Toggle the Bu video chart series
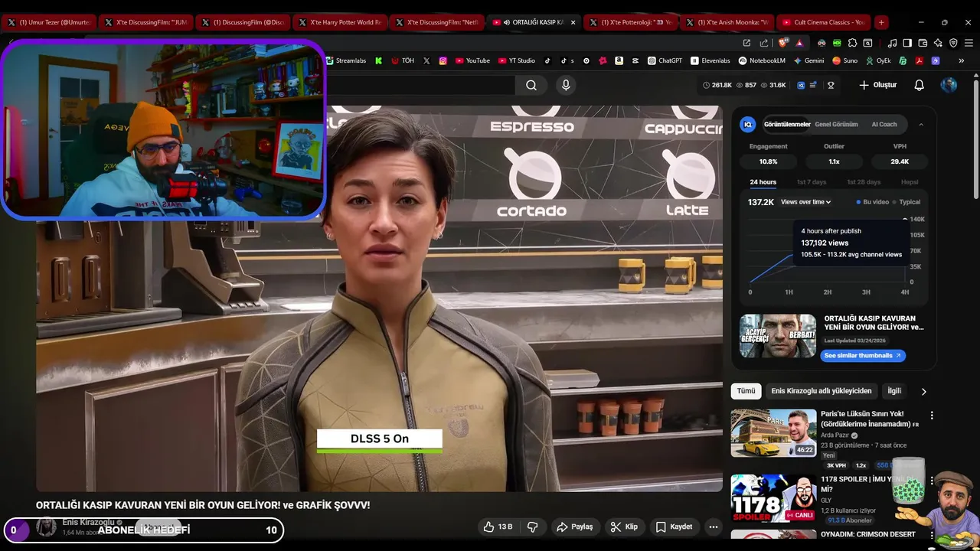980x551 pixels. 873,202
